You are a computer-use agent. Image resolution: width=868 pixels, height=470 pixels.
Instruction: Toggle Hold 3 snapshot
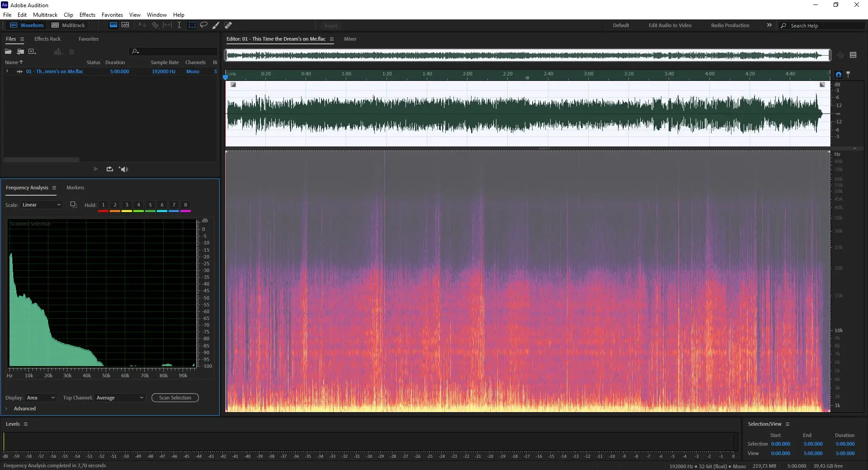tap(127, 205)
